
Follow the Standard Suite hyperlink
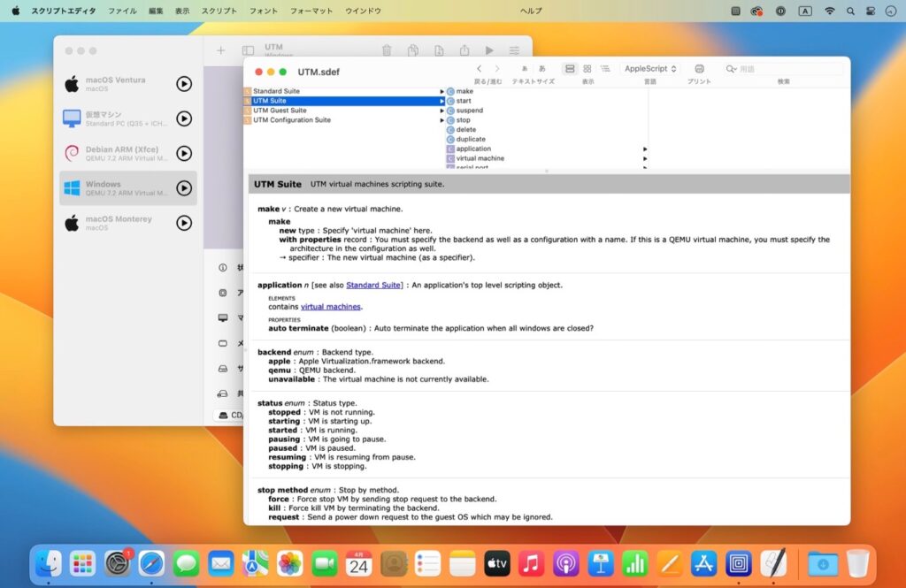click(373, 286)
